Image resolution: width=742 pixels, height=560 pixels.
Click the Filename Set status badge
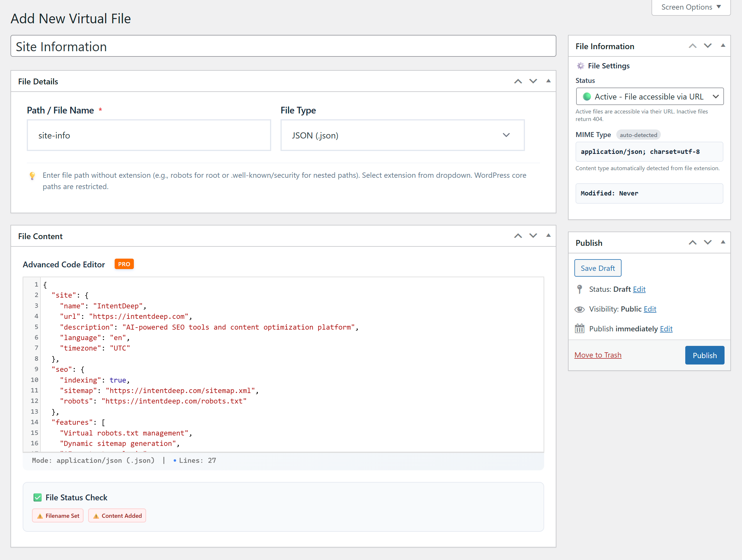(58, 516)
